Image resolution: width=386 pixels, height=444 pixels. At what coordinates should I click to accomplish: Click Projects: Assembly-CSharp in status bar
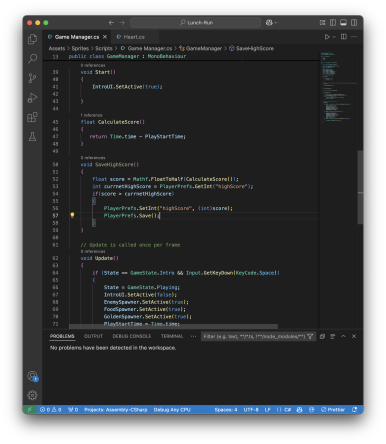116,410
